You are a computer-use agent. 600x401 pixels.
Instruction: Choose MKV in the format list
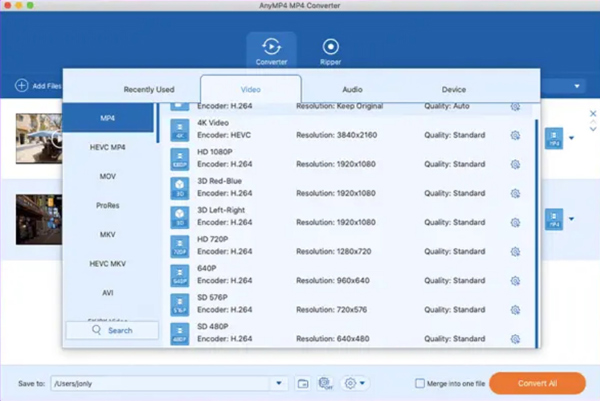(108, 235)
